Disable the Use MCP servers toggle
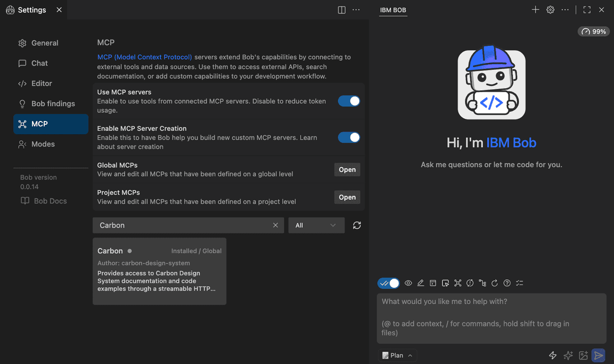This screenshot has width=614, height=364. [x=349, y=101]
